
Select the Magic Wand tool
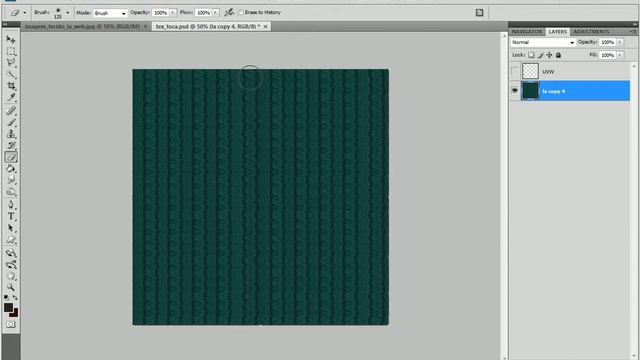pos(11,74)
